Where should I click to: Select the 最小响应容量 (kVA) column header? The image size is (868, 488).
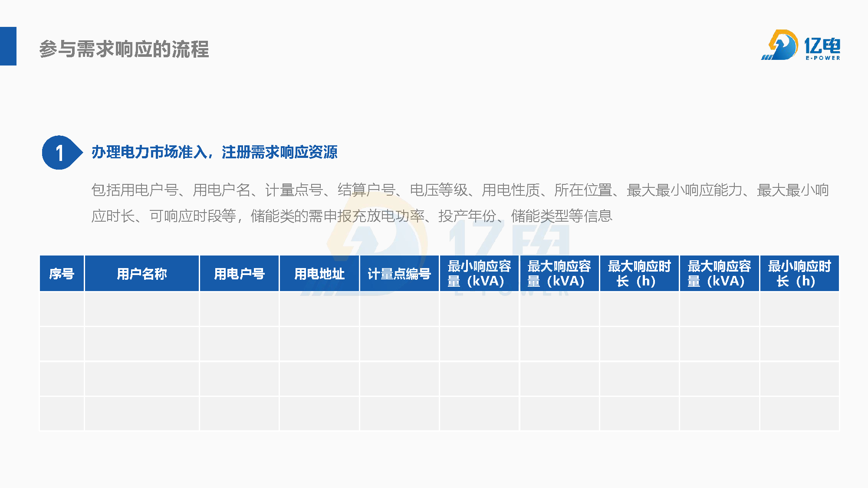pos(479,274)
